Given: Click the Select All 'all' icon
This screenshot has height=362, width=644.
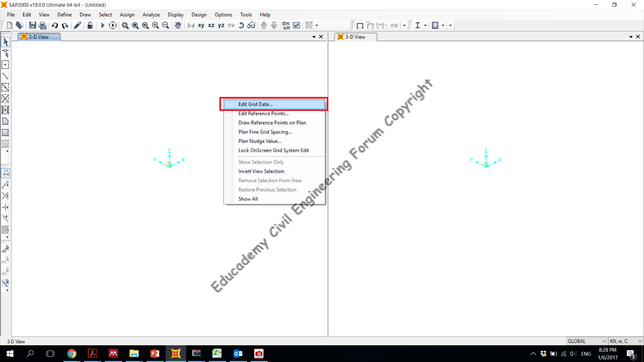Looking at the screenshot, I should (5, 249).
